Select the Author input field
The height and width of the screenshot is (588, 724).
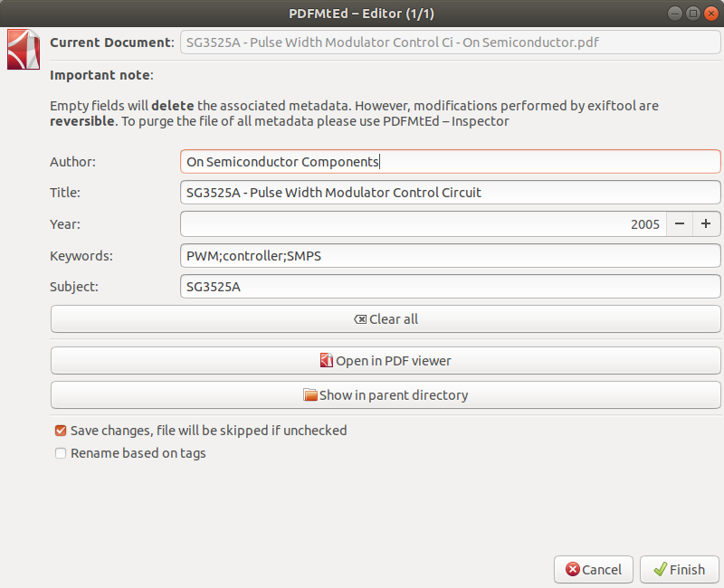407,161
